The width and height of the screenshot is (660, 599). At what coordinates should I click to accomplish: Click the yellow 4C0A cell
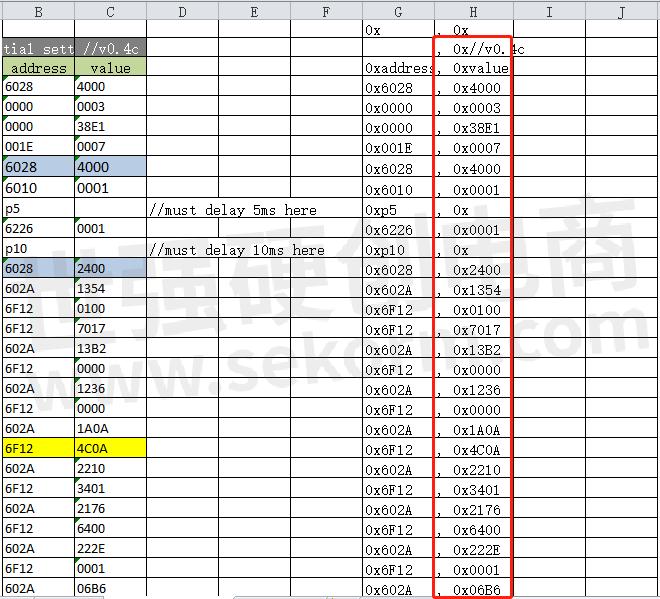tap(110, 449)
